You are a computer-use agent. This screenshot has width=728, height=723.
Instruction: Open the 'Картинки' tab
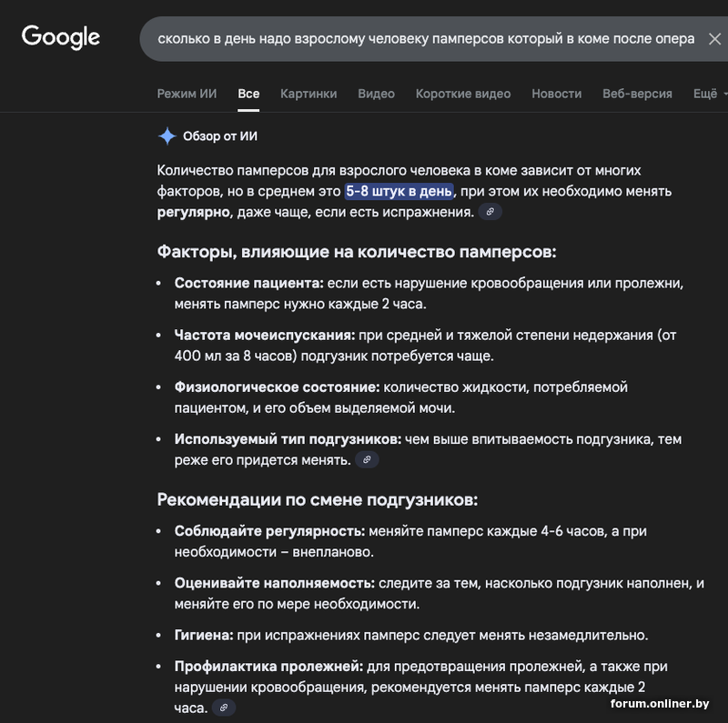pyautogui.click(x=308, y=94)
